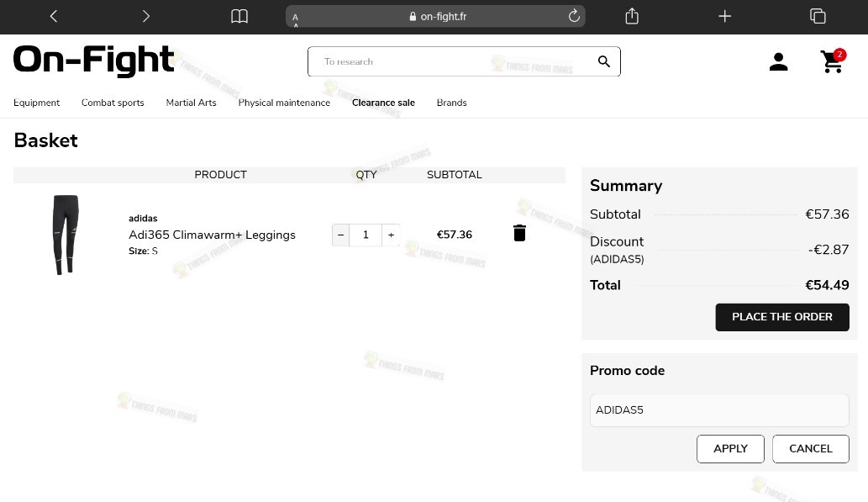This screenshot has width=868, height=502.
Task: Click the leggings product thumbnail
Action: click(66, 235)
